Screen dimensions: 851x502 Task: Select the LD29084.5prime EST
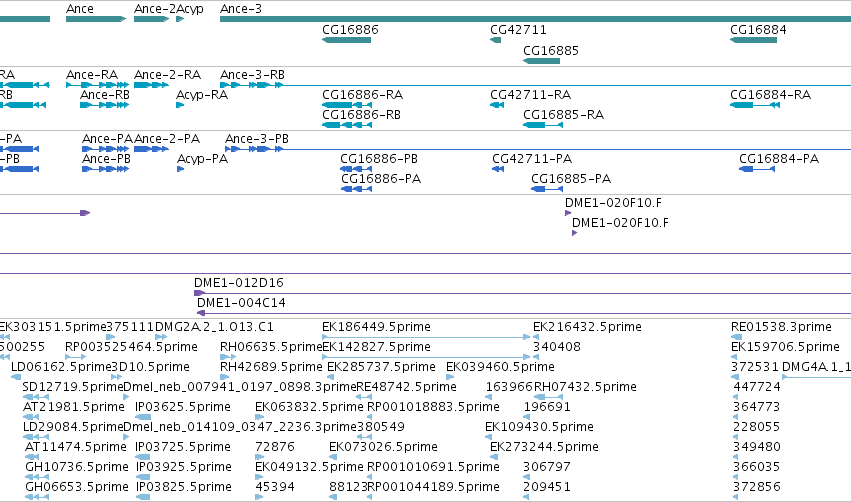point(36,437)
